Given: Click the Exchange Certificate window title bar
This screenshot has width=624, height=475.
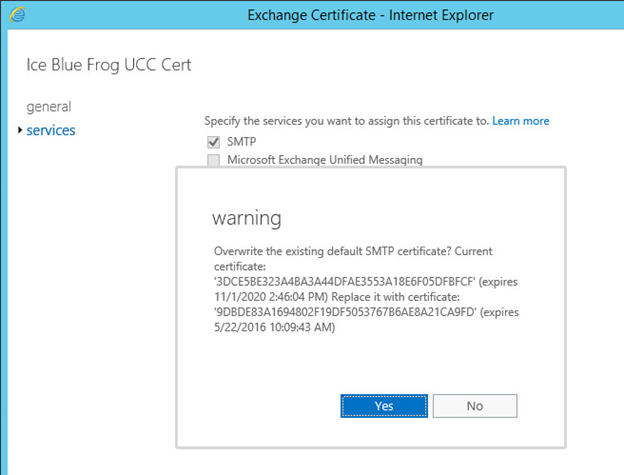Looking at the screenshot, I should (370, 15).
